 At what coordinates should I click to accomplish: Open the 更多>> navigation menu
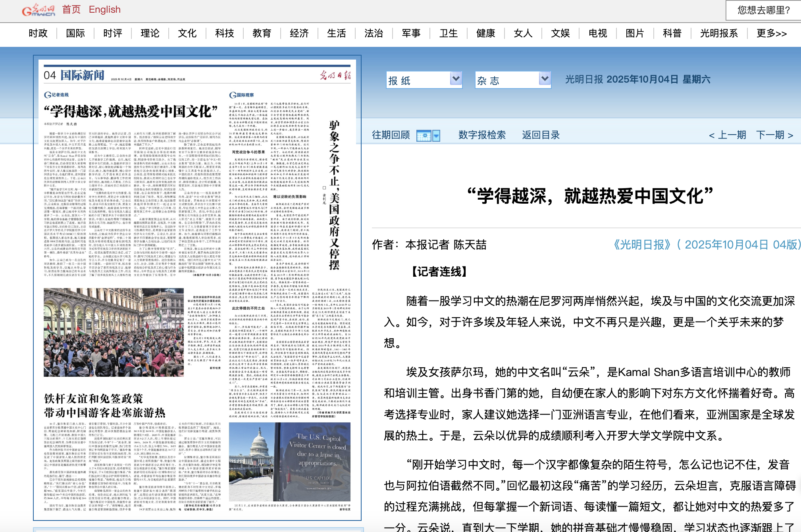771,33
